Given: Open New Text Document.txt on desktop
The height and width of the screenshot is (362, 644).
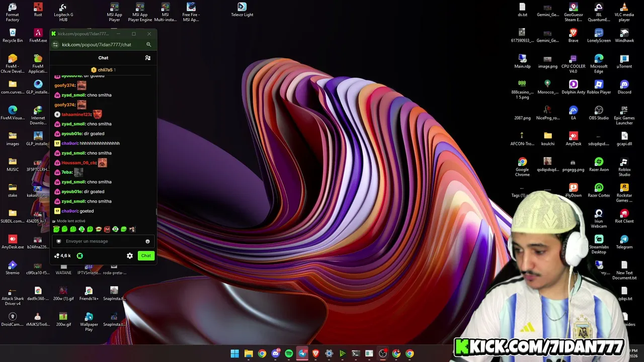Looking at the screenshot, I should (x=624, y=270).
